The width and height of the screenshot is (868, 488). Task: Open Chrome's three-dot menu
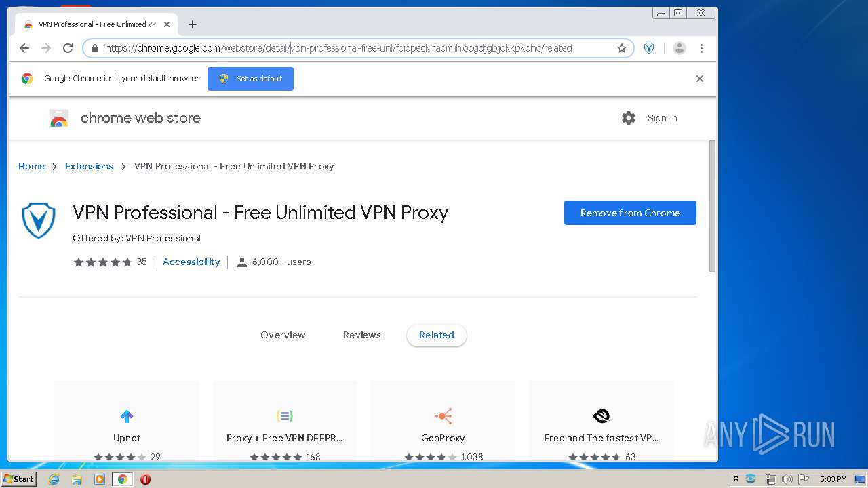coord(701,48)
